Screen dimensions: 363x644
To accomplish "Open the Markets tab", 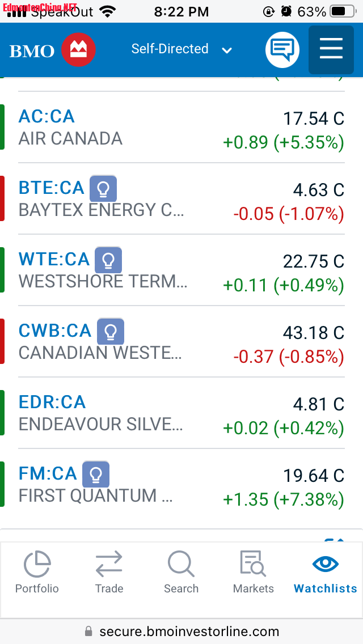I will (254, 573).
